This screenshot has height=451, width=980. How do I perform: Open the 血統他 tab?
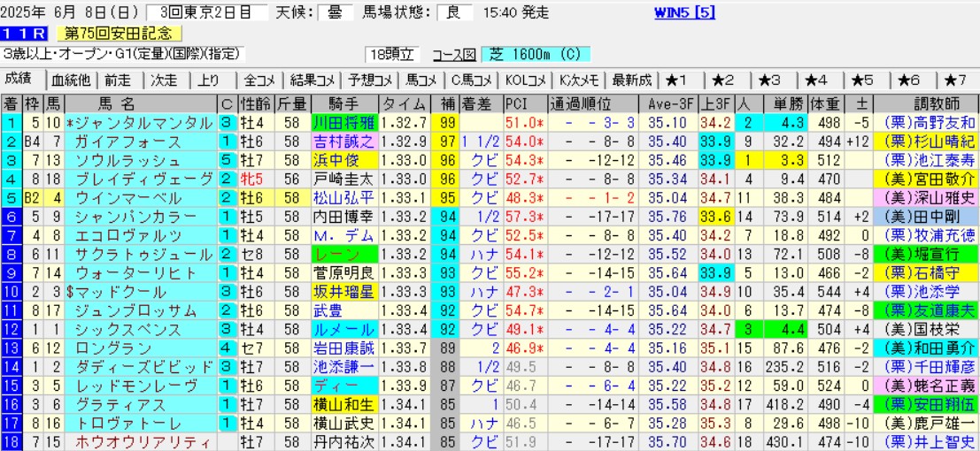click(x=71, y=80)
